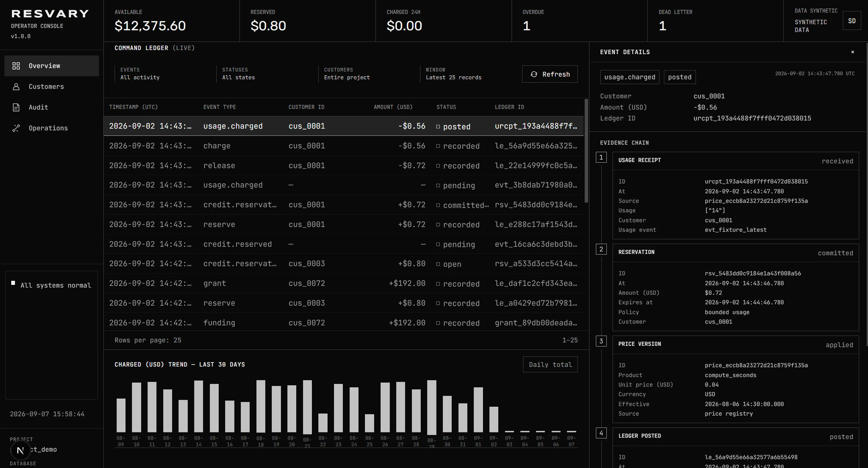Open the Window records filter dropdown
This screenshot has width=868, height=468.
[468, 74]
